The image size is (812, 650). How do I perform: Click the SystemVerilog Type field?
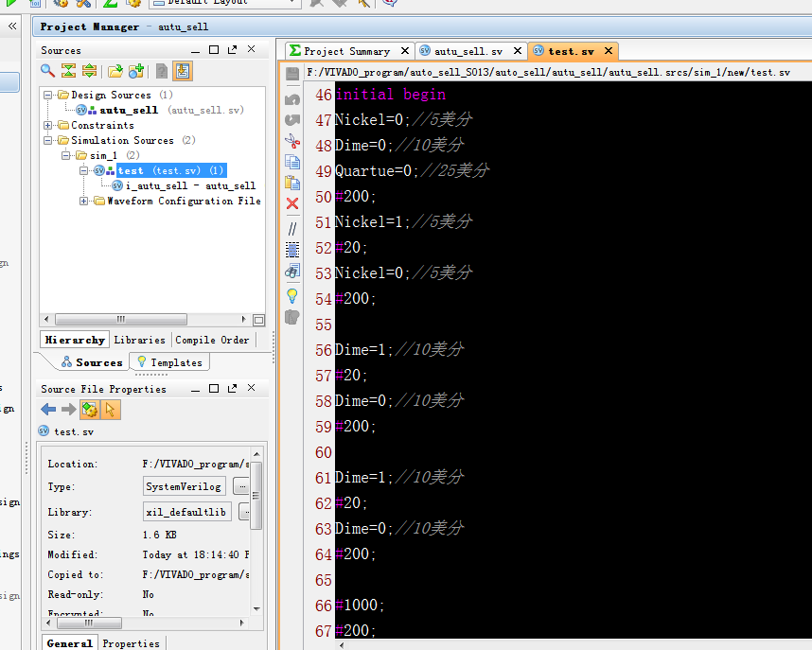pyautogui.click(x=185, y=486)
